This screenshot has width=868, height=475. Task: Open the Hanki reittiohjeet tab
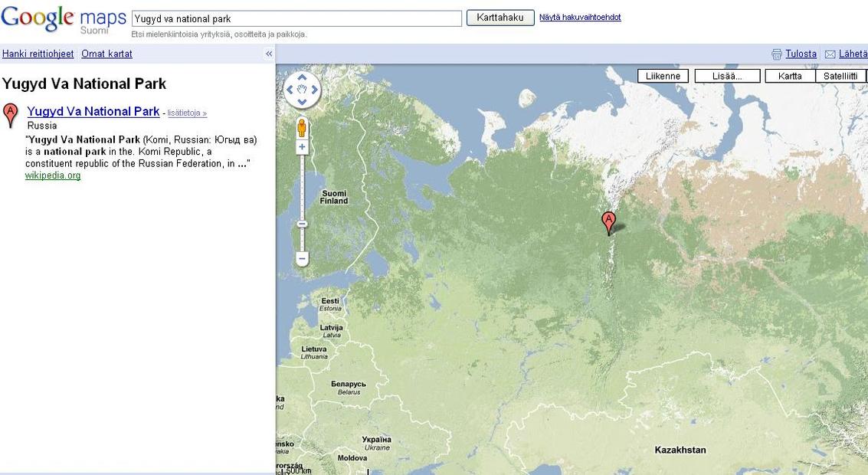coord(38,54)
